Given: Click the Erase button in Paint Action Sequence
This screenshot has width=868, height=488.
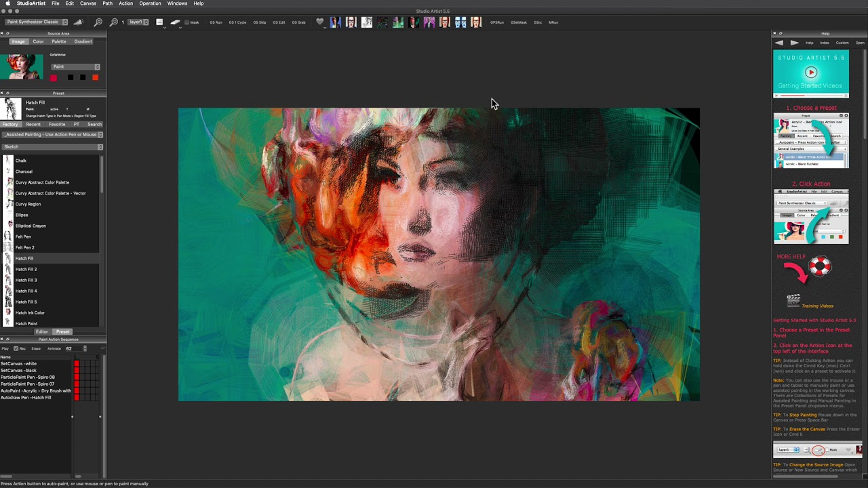Looking at the screenshot, I should click(x=36, y=348).
